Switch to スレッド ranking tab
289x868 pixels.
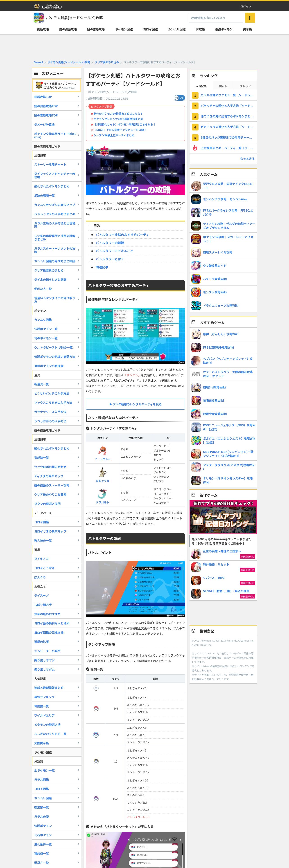pos(245,86)
